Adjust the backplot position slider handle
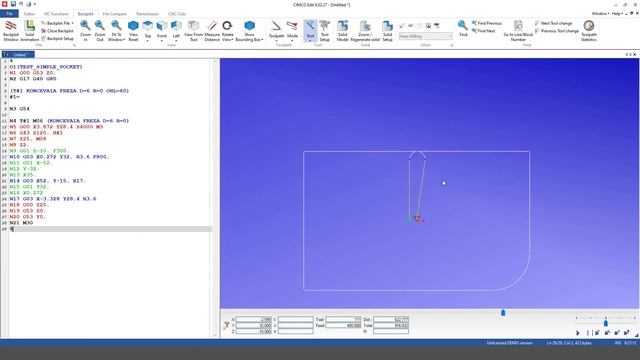The image size is (640, 360). (503, 313)
